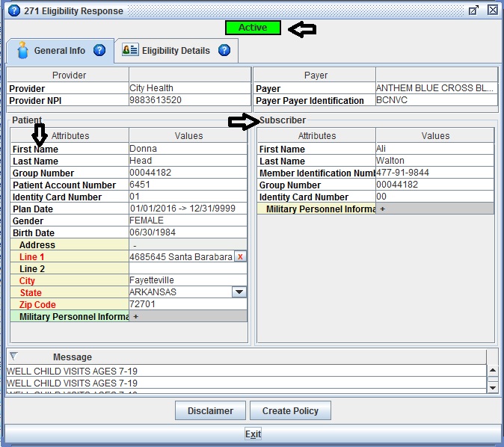Click the City field showing Fayetteville
The height and width of the screenshot is (447, 504).
click(188, 280)
